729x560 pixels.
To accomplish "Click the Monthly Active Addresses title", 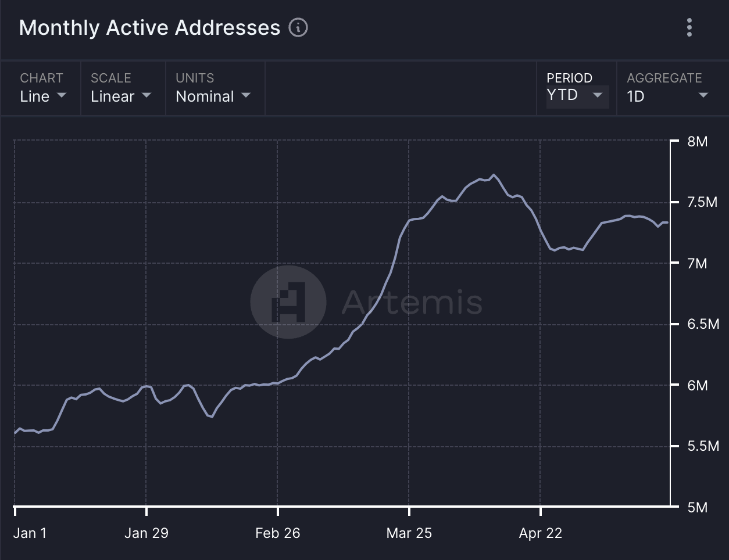I will [x=149, y=27].
